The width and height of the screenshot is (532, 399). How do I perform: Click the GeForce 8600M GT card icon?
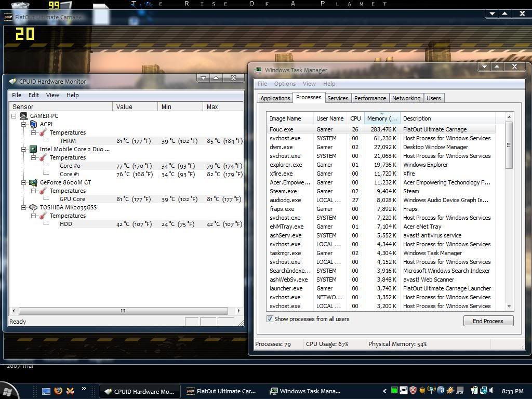[x=33, y=182]
